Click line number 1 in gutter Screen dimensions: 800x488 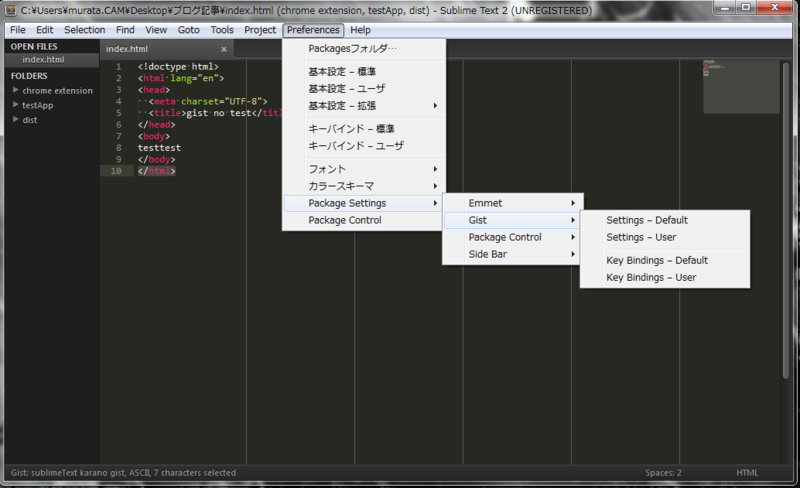coord(118,66)
